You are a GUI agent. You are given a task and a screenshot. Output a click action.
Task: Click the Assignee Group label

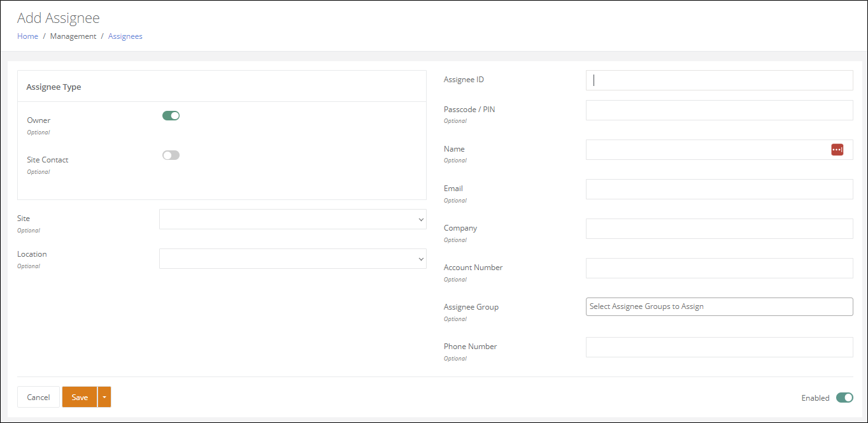coord(471,307)
